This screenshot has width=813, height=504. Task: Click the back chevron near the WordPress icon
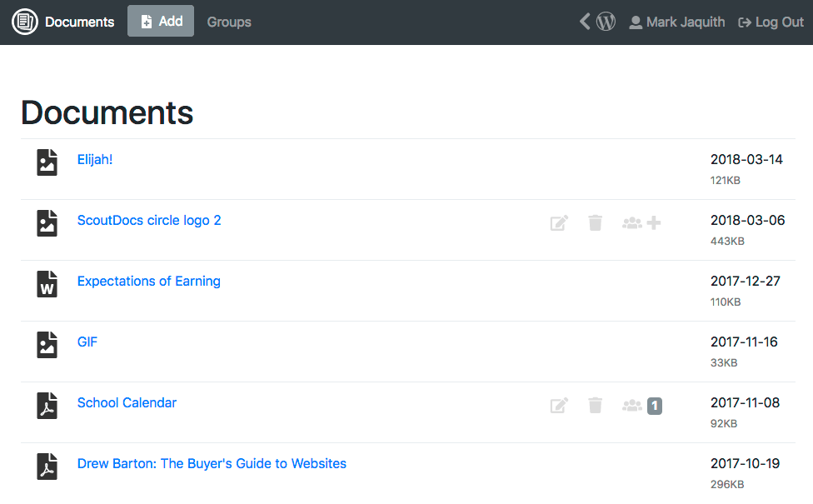pos(584,21)
